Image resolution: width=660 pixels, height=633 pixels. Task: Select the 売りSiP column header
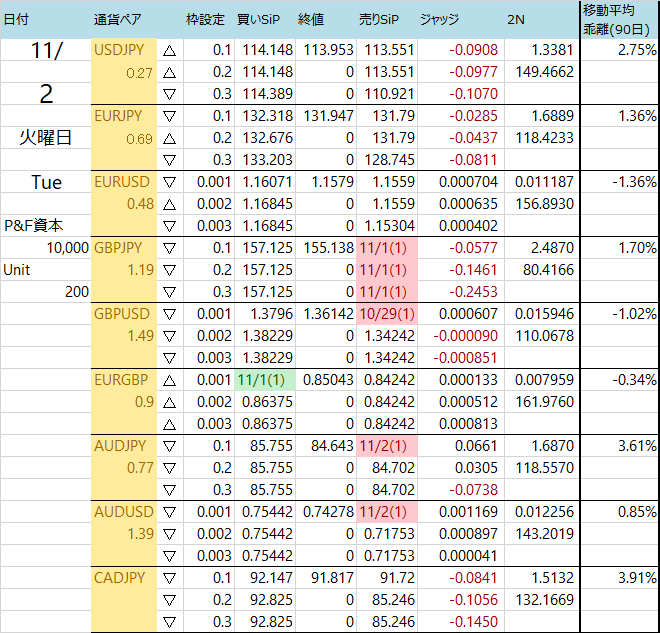[x=379, y=19]
